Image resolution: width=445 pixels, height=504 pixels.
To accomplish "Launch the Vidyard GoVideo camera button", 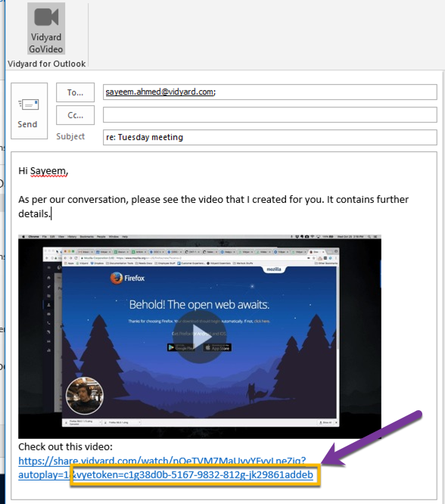I will click(46, 29).
